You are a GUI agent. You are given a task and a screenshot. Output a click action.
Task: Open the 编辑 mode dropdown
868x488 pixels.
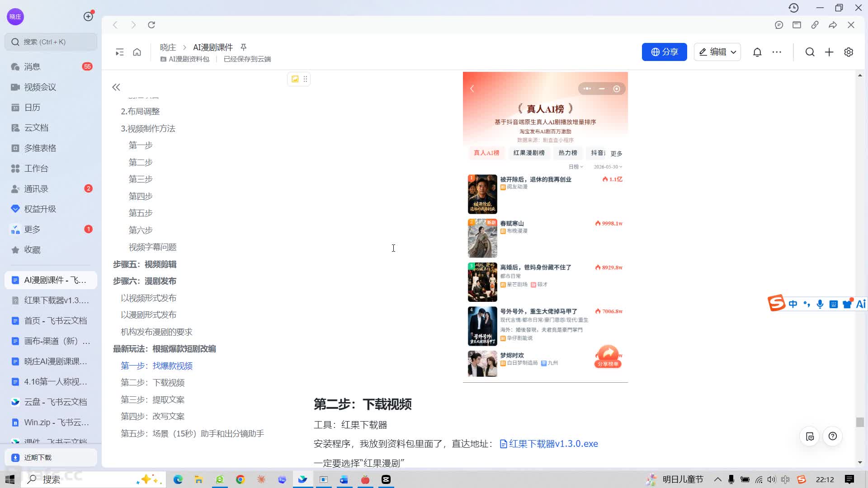(717, 52)
